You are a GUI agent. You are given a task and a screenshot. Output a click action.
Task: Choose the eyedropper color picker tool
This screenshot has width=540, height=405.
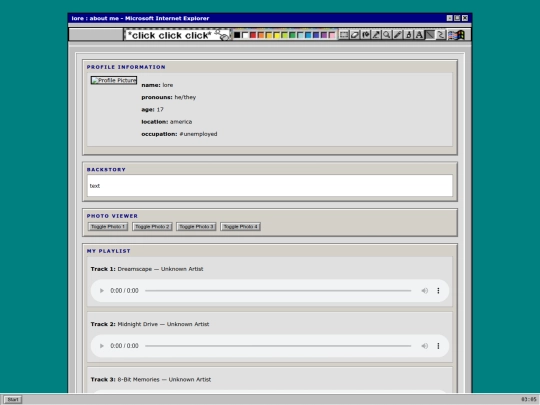click(376, 35)
